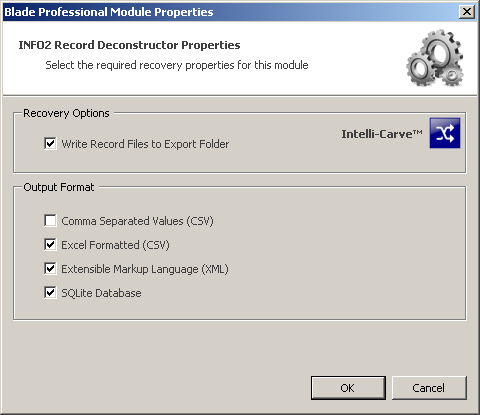Uncheck the Write Record Files checkbox
Viewport: 480px width, 415px height.
coord(50,144)
